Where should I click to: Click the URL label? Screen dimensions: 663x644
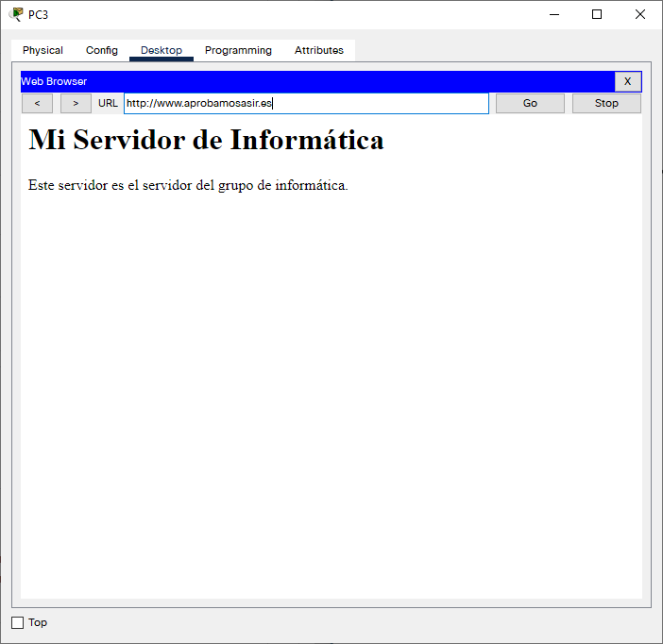click(108, 104)
